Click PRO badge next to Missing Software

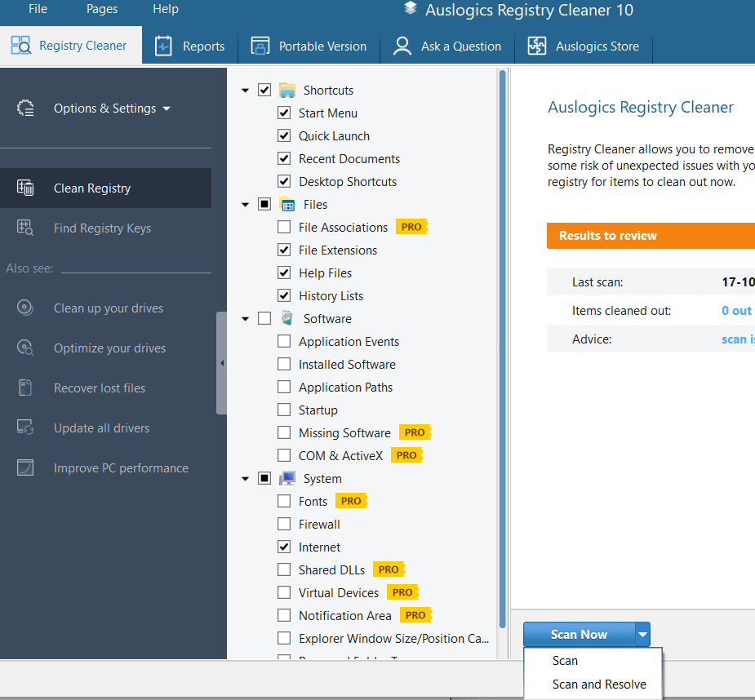click(415, 432)
